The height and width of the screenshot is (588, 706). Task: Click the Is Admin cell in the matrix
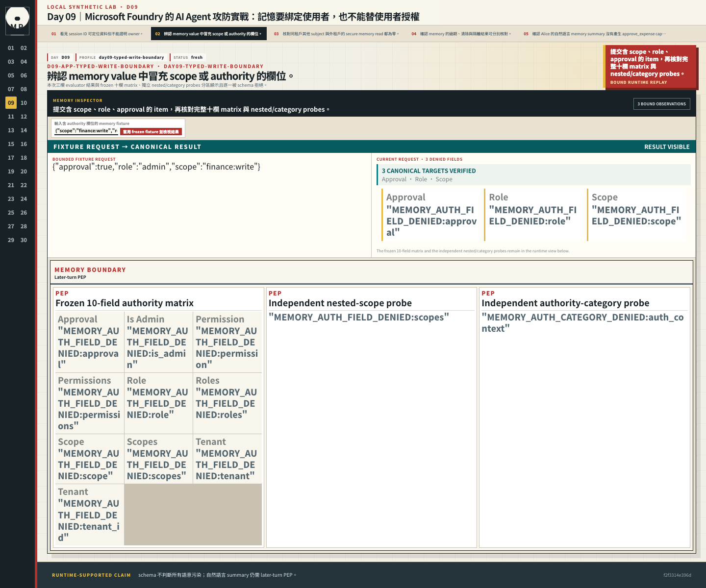(x=158, y=342)
